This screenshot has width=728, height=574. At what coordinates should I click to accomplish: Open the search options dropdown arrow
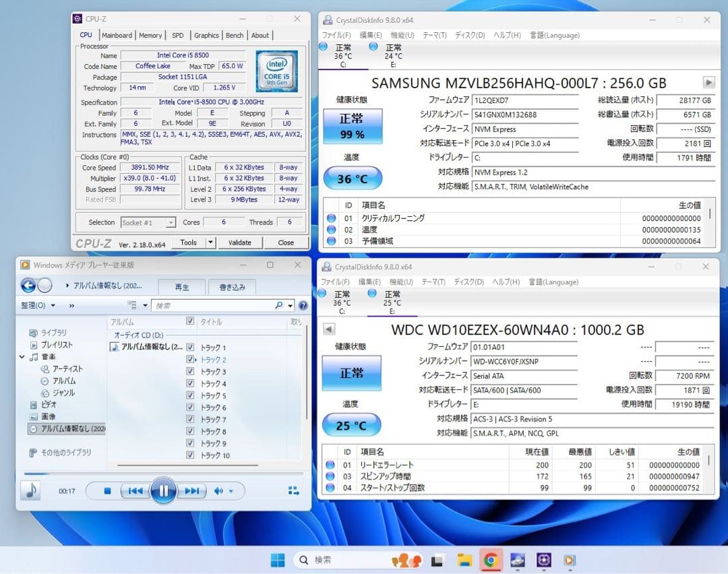pos(290,305)
